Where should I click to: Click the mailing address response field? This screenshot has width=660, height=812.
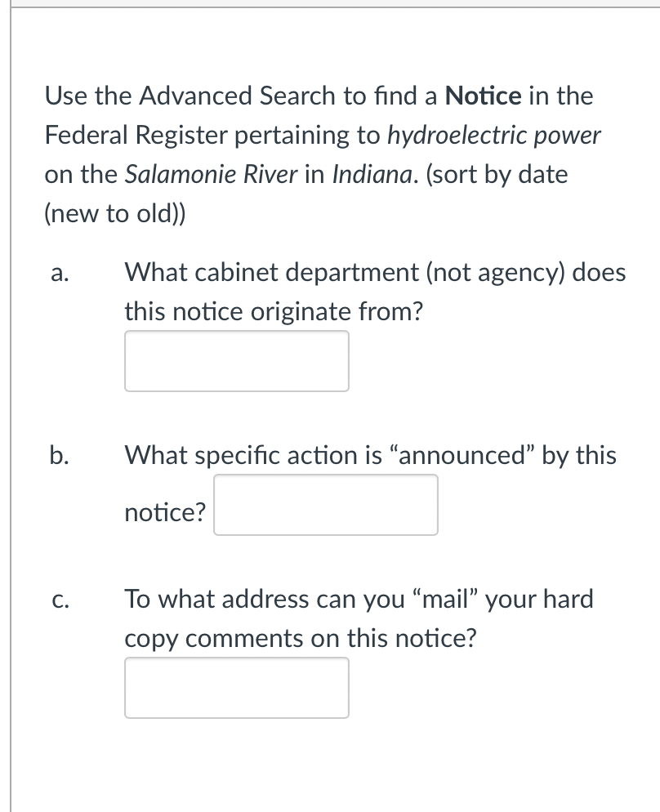[236, 688]
